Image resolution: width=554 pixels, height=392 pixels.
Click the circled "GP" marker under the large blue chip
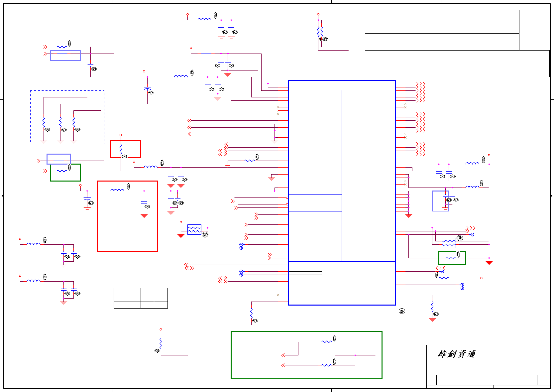click(x=402, y=311)
